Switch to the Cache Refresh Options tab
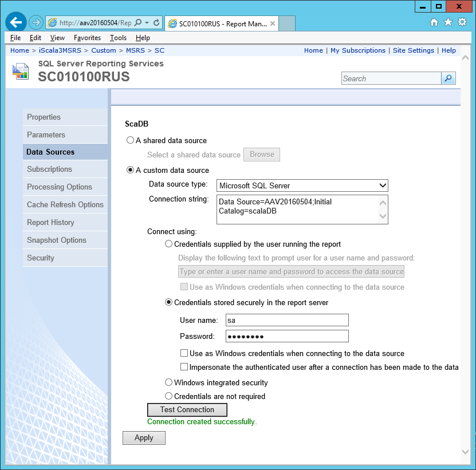Screen dimensions: 476x470 pyautogui.click(x=65, y=204)
